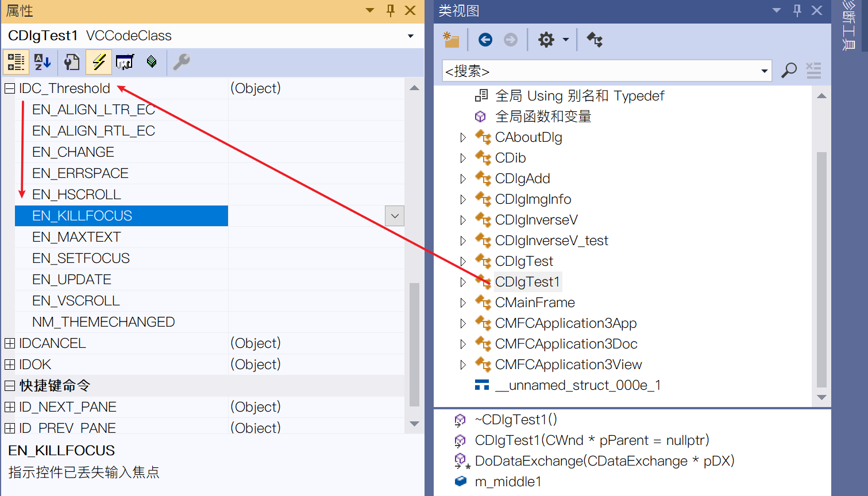This screenshot has height=496, width=868.
Task: Pin the Properties panel
Action: (x=391, y=10)
